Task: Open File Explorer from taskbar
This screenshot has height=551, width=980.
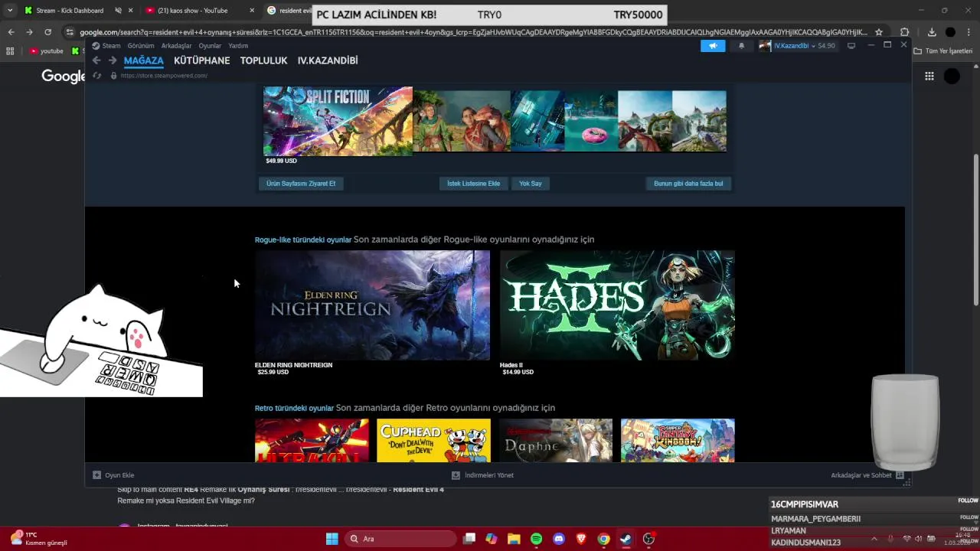Action: click(x=514, y=539)
